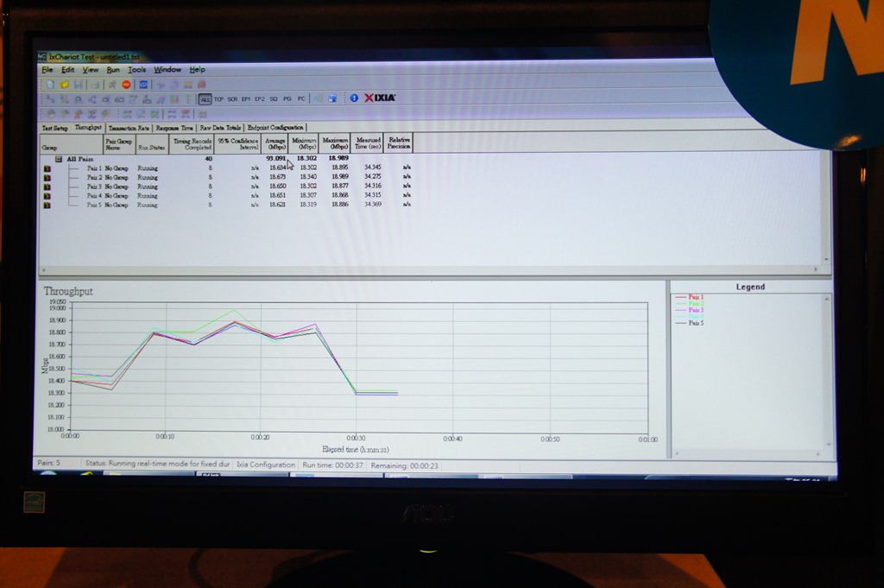Click the Maximum (Mbps) column header
This screenshot has width=884, height=588.
point(336,143)
